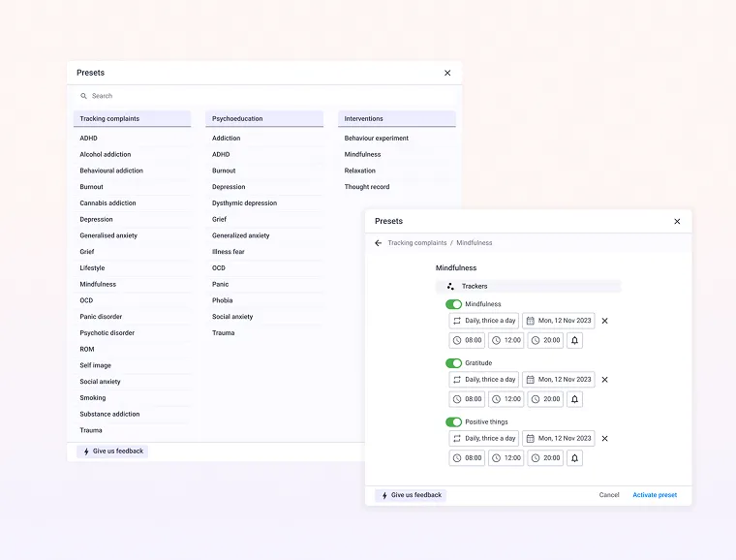This screenshot has height=560, width=736.
Task: Click Cancel in the preset dialog
Action: (x=609, y=495)
